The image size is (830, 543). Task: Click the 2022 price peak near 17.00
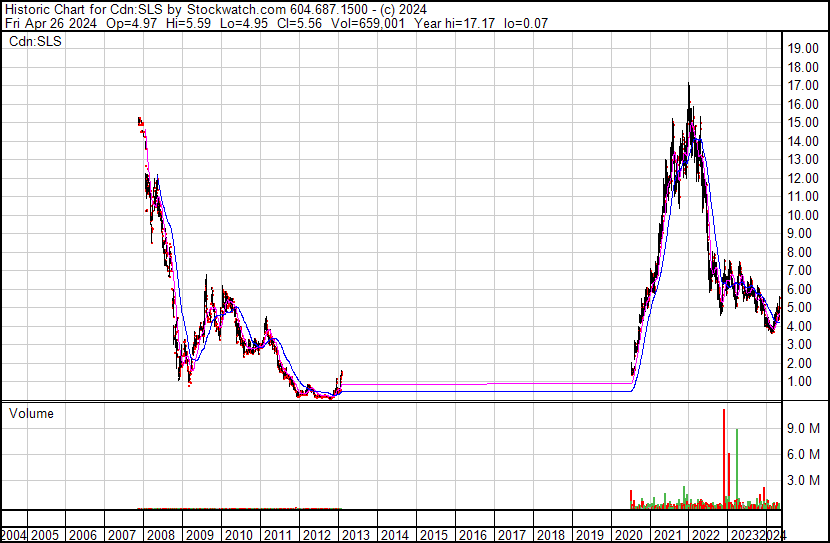pos(689,85)
